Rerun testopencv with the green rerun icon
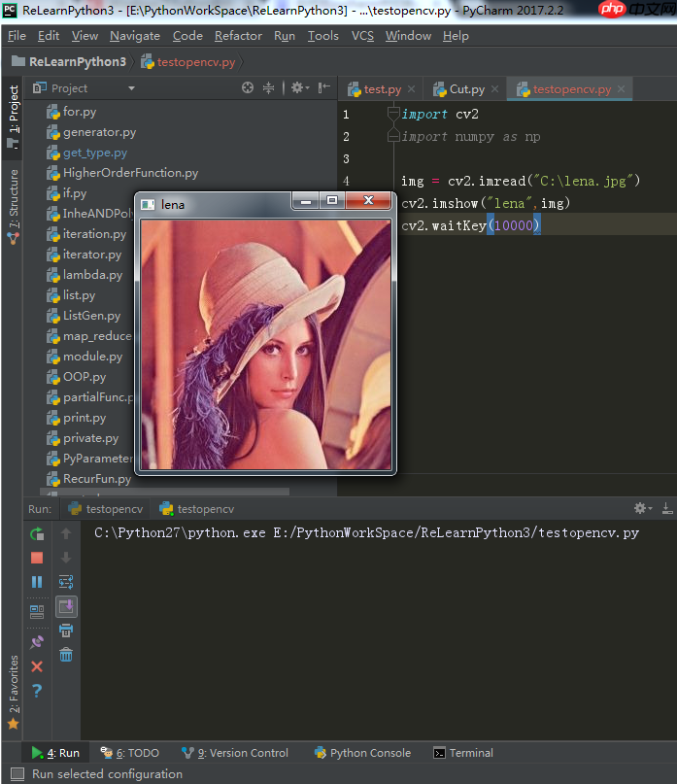Image resolution: width=677 pixels, height=784 pixels. pyautogui.click(x=37, y=534)
